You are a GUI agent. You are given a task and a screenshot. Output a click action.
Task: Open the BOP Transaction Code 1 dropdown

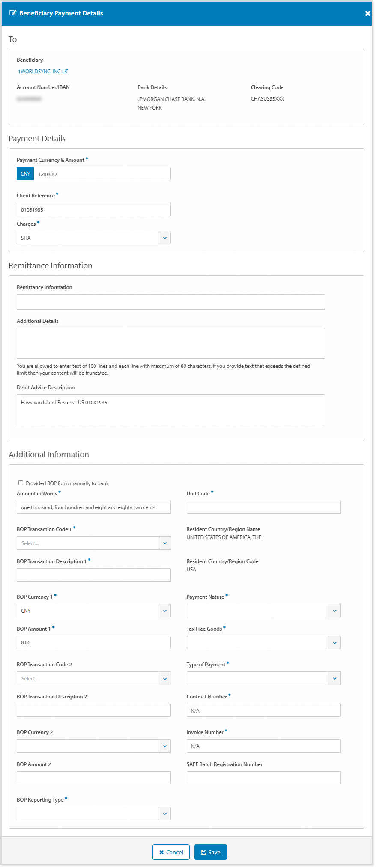pyautogui.click(x=164, y=543)
